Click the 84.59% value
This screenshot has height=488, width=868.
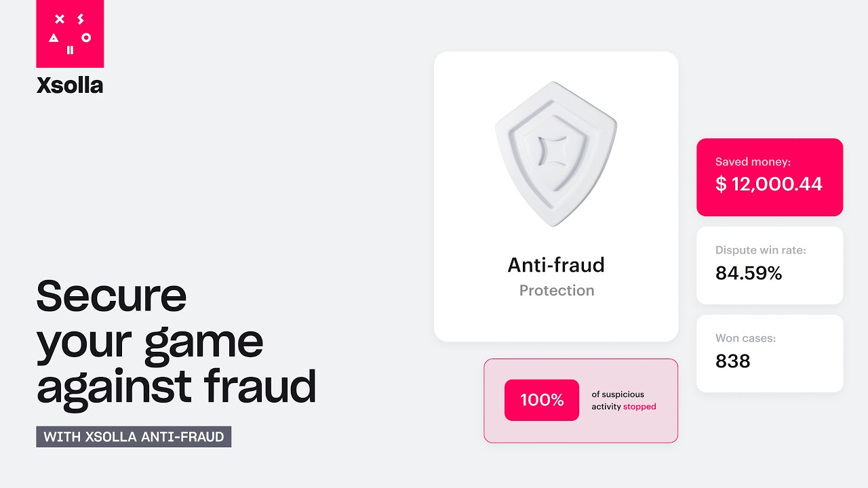point(749,273)
